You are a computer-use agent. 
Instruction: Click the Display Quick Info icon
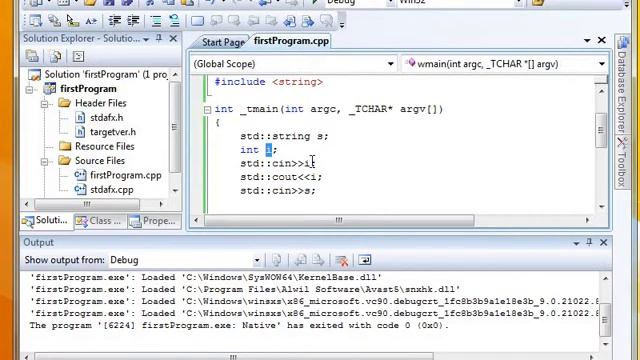click(73, 21)
